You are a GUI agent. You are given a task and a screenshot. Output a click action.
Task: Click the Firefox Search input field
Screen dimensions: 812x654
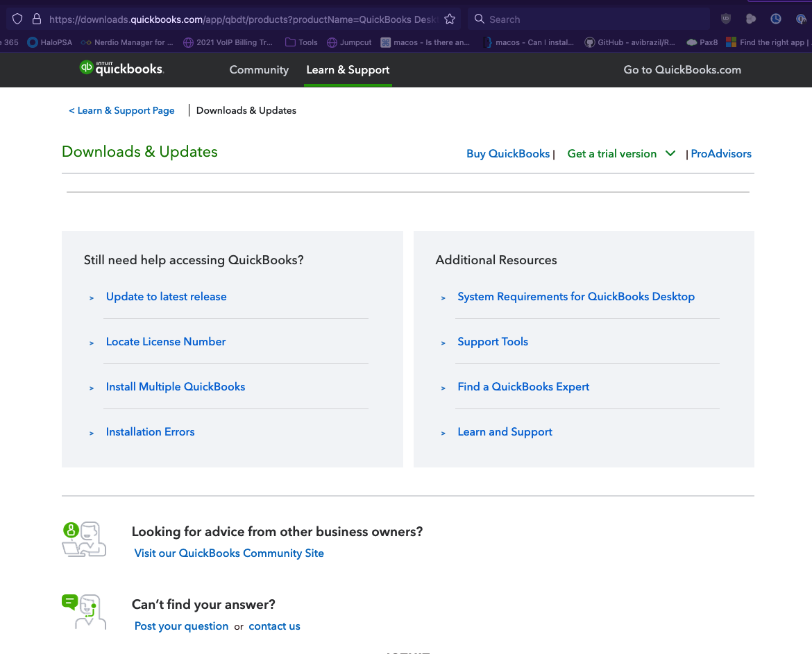tap(590, 19)
